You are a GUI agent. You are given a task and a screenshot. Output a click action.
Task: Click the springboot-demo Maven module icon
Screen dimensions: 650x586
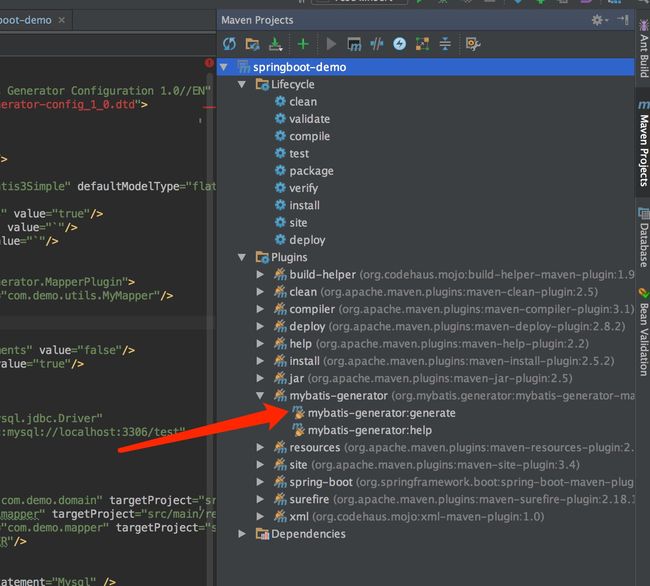243,67
